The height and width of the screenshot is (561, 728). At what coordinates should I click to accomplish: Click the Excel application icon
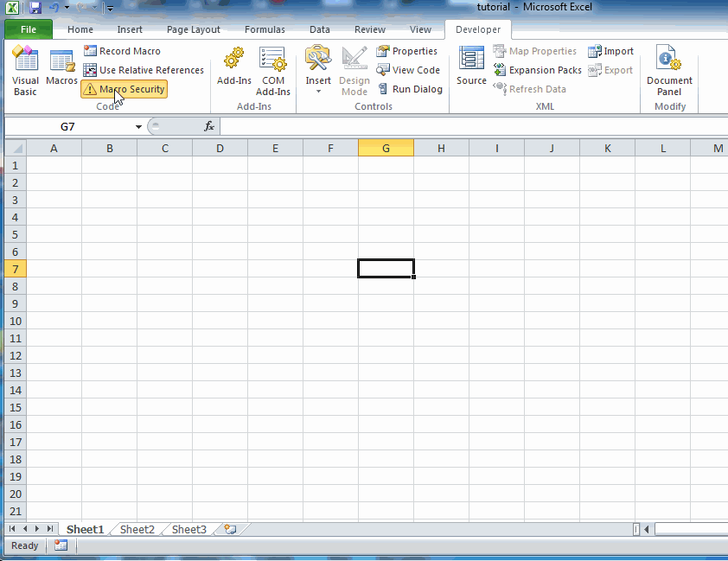coord(11,8)
